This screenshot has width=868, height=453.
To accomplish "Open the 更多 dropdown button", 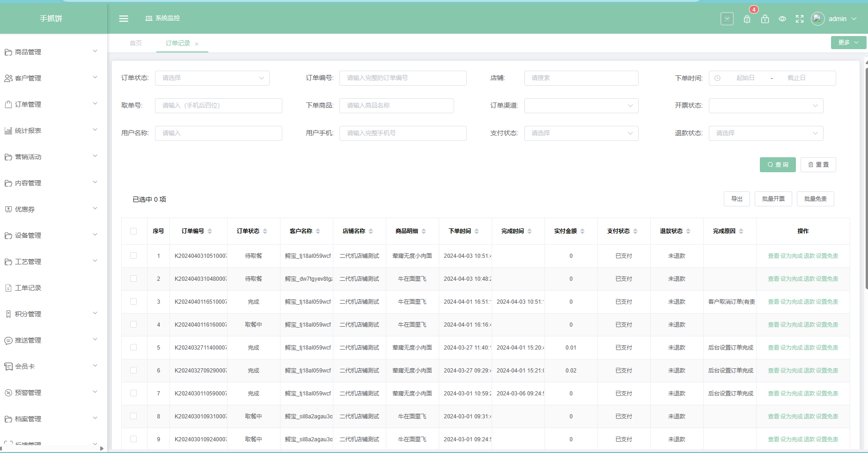I will coord(848,43).
